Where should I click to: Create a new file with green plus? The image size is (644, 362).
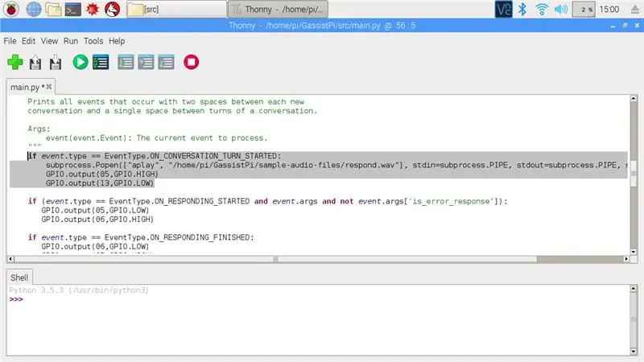[x=15, y=63]
